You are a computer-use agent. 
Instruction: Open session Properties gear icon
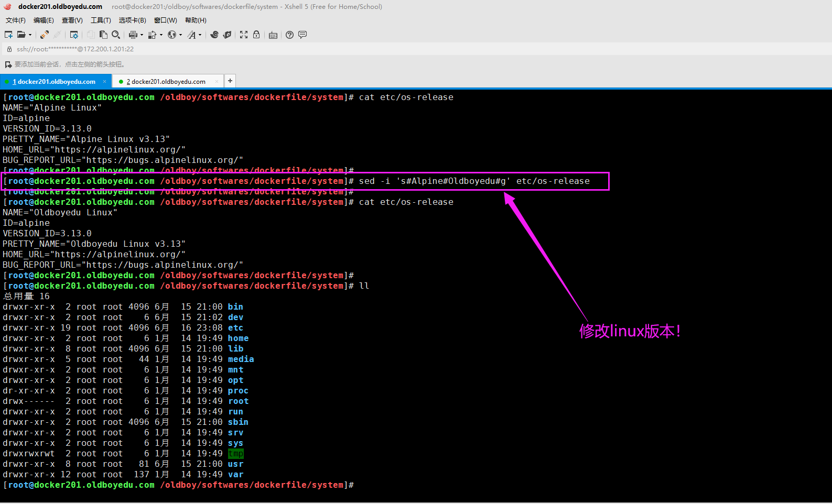74,35
